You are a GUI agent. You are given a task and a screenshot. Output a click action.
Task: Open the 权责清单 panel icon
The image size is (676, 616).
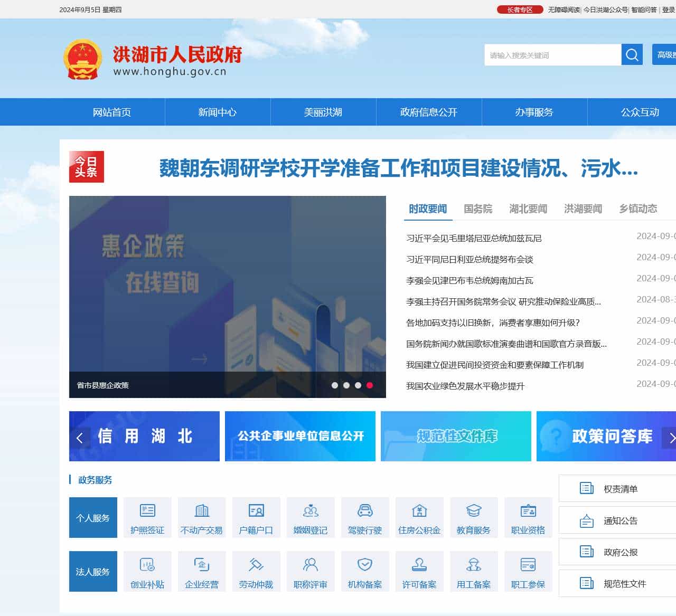(586, 488)
